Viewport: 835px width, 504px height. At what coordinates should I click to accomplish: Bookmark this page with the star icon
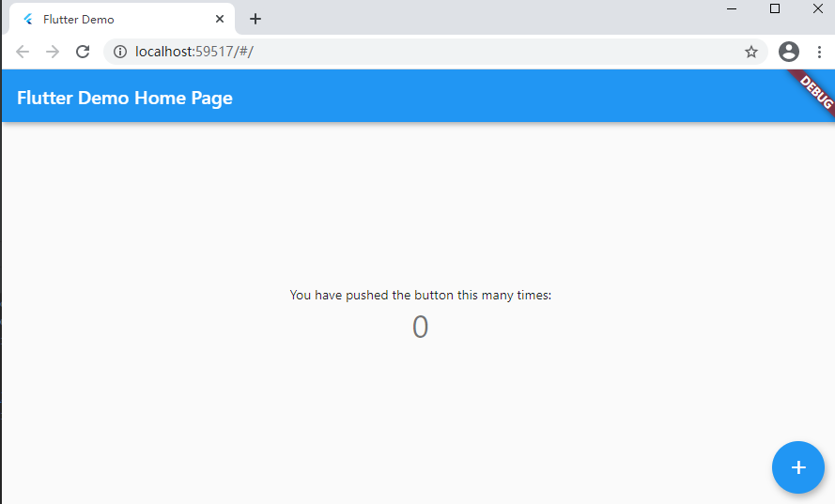751,52
